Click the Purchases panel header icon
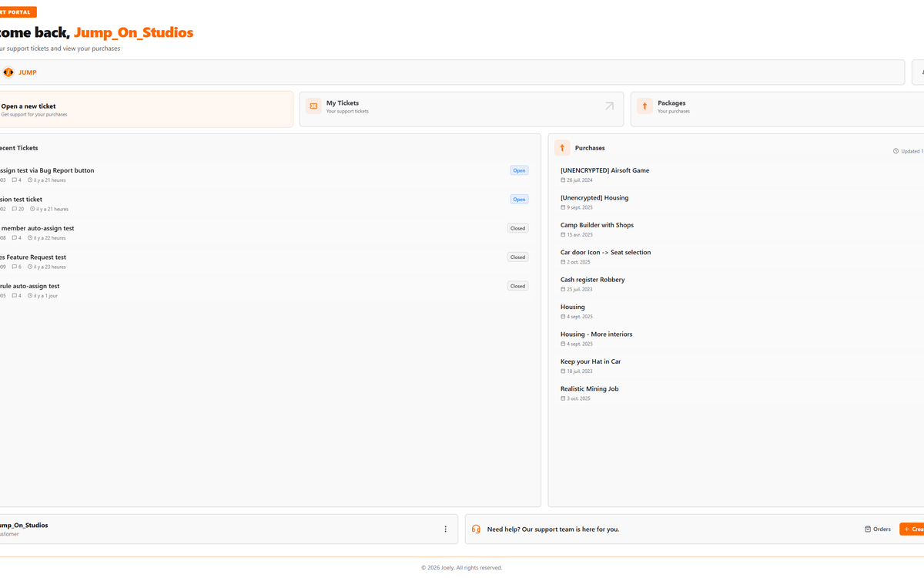This screenshot has width=924, height=578. coord(562,148)
